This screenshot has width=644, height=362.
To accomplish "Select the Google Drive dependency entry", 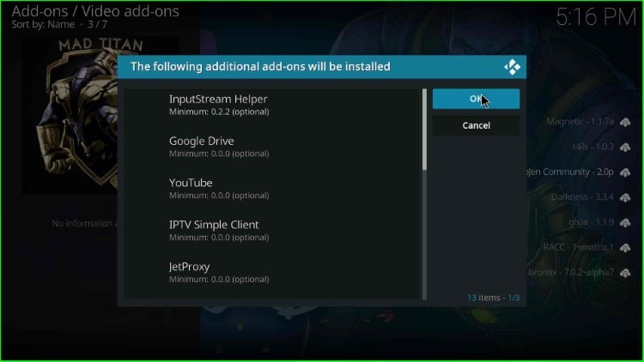I will pyautogui.click(x=272, y=147).
